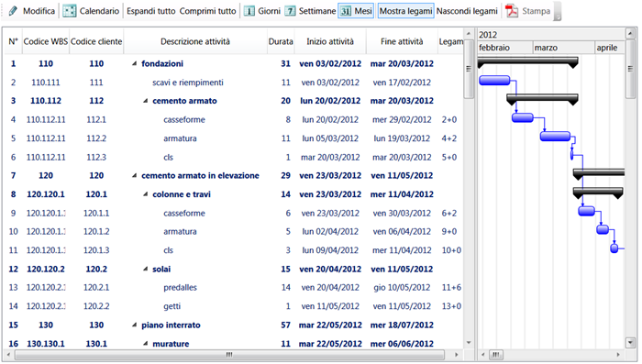Click client code '120.2.2'
Viewport: 642px width, 364px height.
(x=96, y=306)
